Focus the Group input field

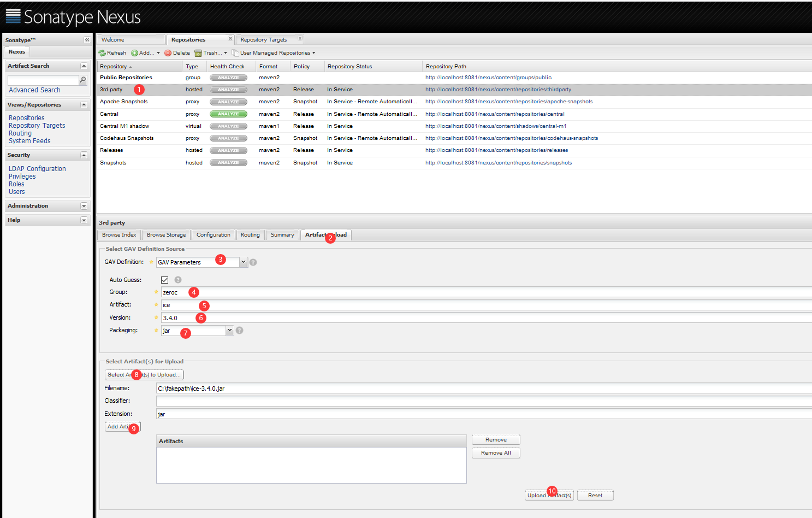[486, 292]
